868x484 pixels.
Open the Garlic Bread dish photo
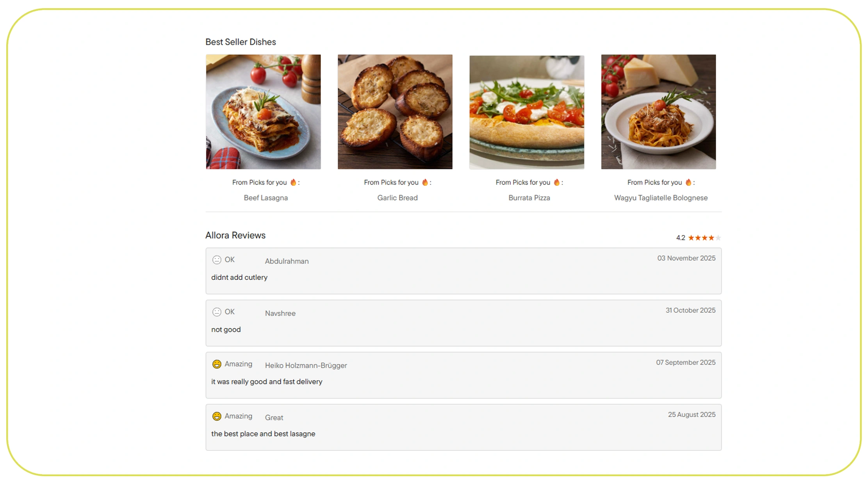[x=395, y=112]
